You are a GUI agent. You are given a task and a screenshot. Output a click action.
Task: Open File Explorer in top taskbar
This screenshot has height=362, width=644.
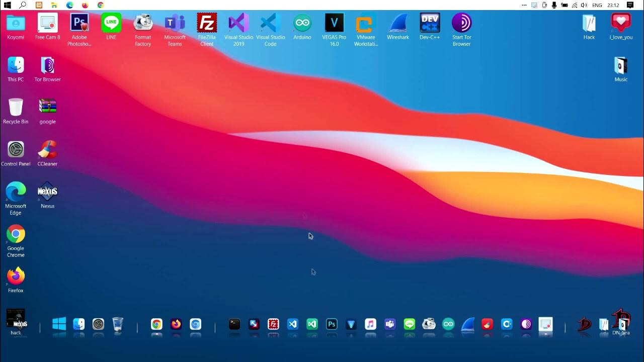54,5
